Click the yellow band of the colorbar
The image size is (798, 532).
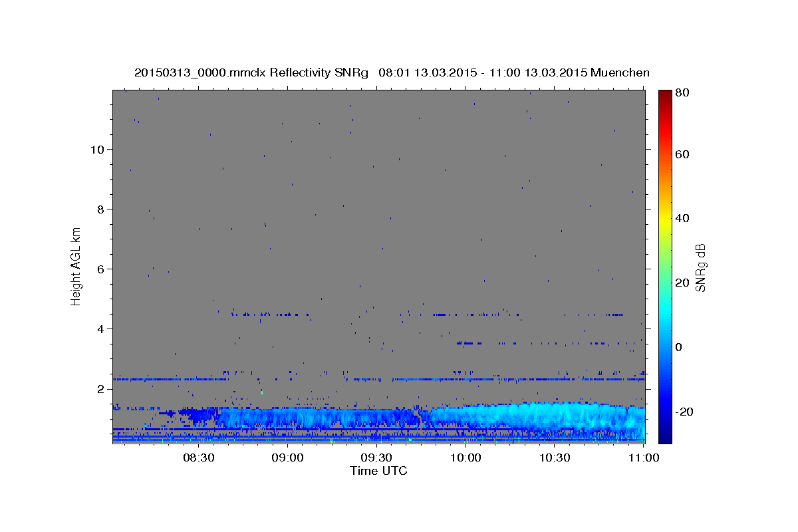[664, 218]
